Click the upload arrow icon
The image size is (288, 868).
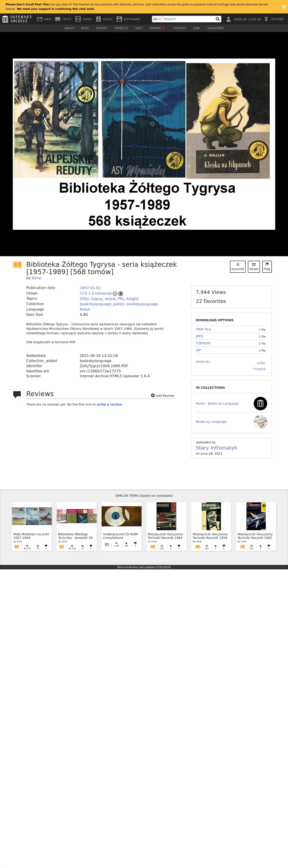pyautogui.click(x=266, y=19)
